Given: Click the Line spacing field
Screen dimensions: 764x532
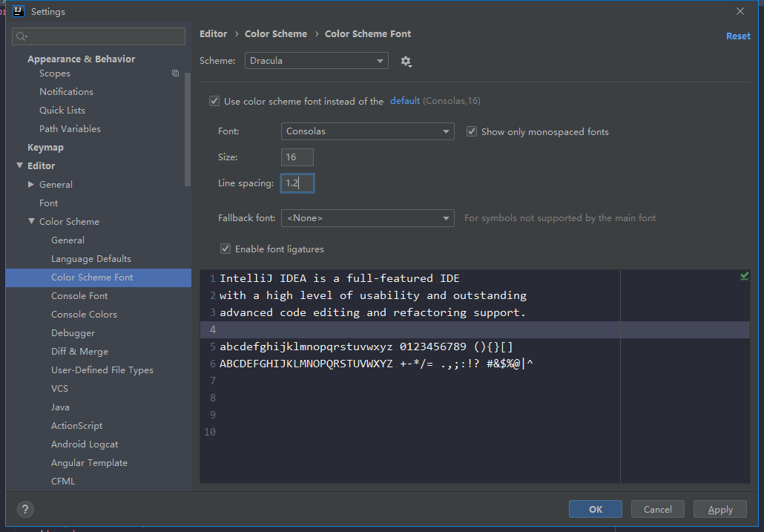Looking at the screenshot, I should pyautogui.click(x=297, y=183).
